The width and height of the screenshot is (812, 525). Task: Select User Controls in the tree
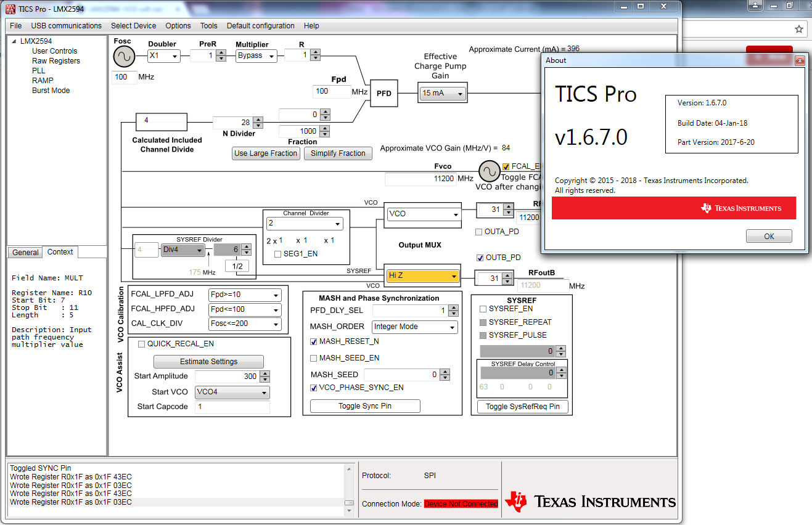coord(55,51)
